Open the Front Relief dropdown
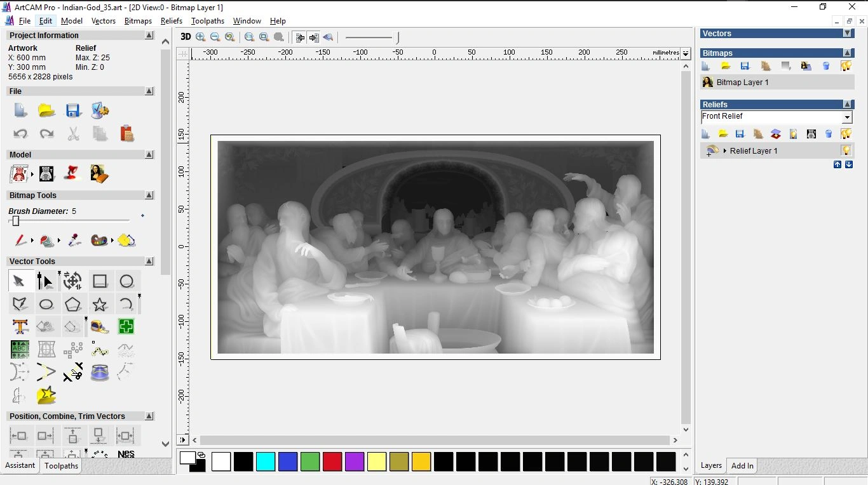The width and height of the screenshot is (868, 485). click(x=846, y=117)
